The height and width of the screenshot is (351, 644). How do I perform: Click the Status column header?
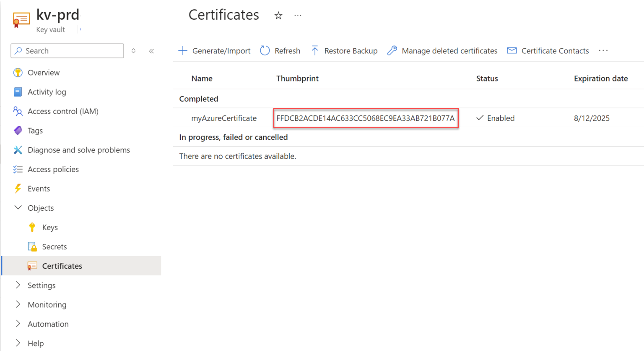[487, 79]
